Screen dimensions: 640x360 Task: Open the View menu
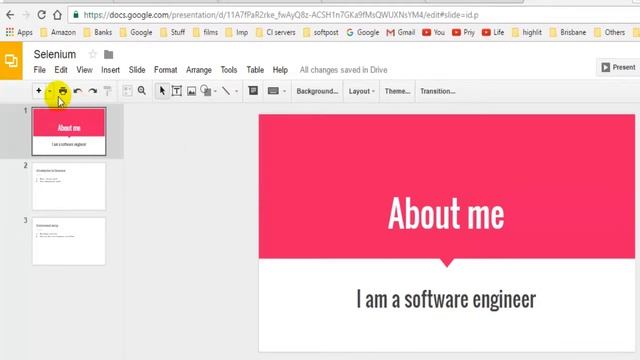pyautogui.click(x=84, y=70)
